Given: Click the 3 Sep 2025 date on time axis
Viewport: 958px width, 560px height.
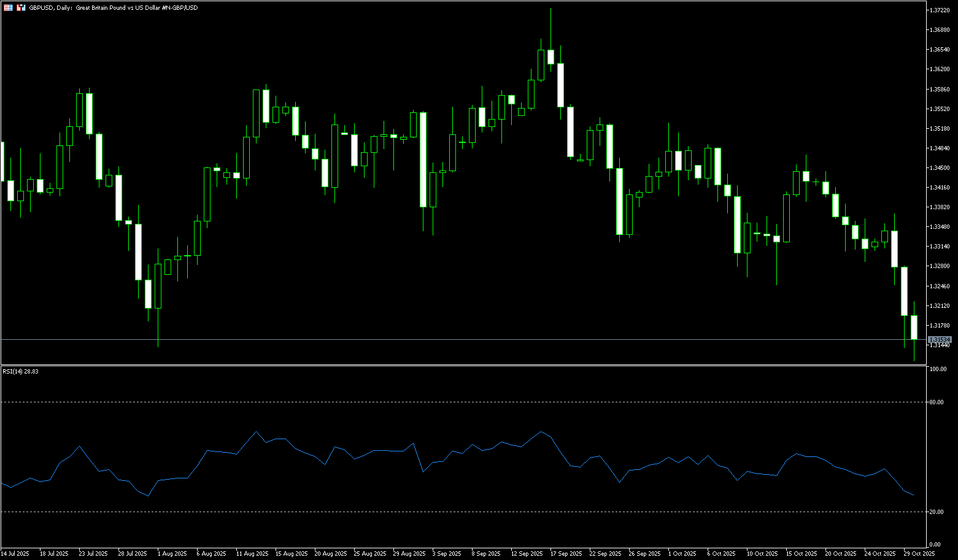Looking at the screenshot, I should pyautogui.click(x=447, y=553).
